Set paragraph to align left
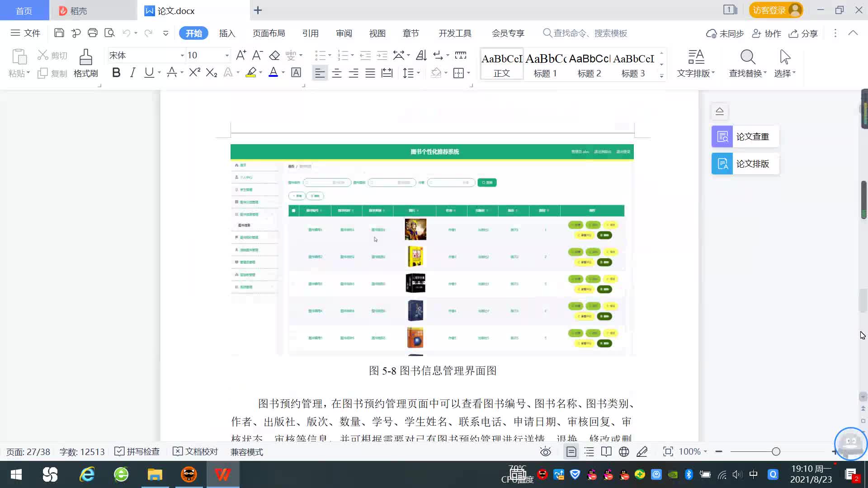 320,73
